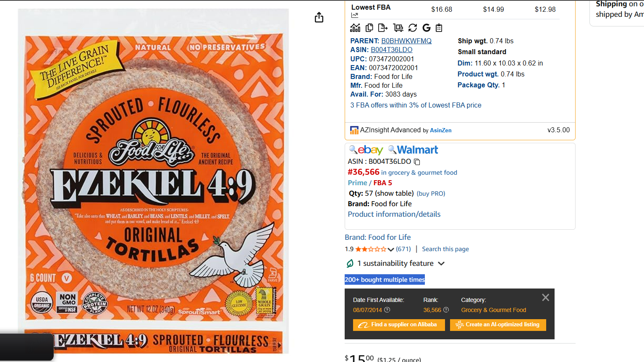Click Create an AI-optimized listing button
Screen dimensions: 644x362
[x=498, y=325]
